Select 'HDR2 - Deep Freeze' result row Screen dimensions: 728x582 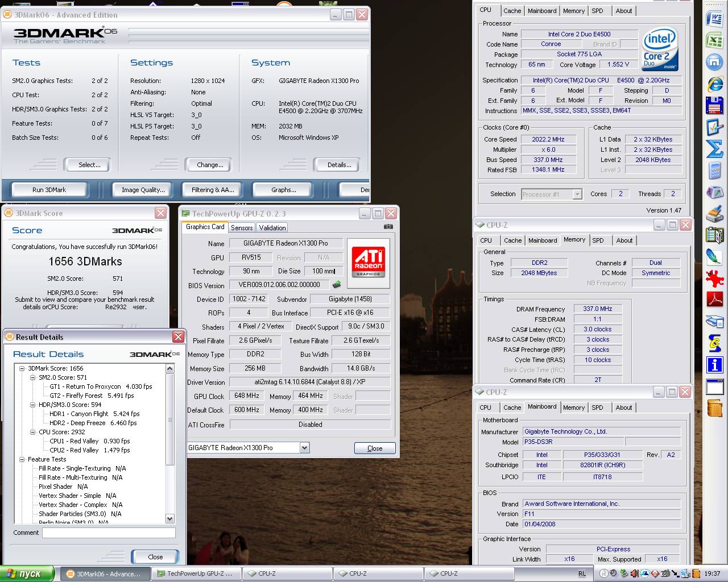93,423
